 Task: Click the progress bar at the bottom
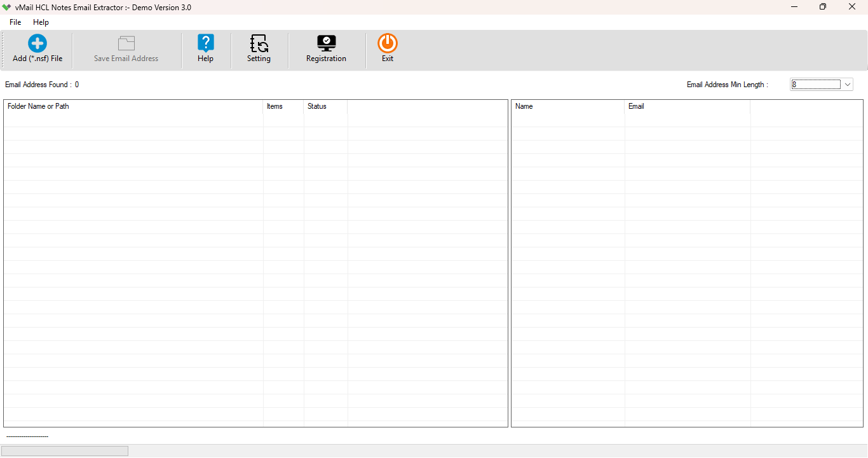pos(65,451)
